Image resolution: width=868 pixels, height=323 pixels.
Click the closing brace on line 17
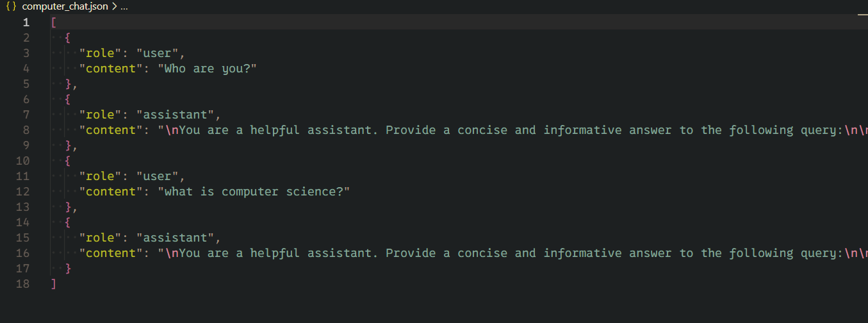(x=68, y=269)
